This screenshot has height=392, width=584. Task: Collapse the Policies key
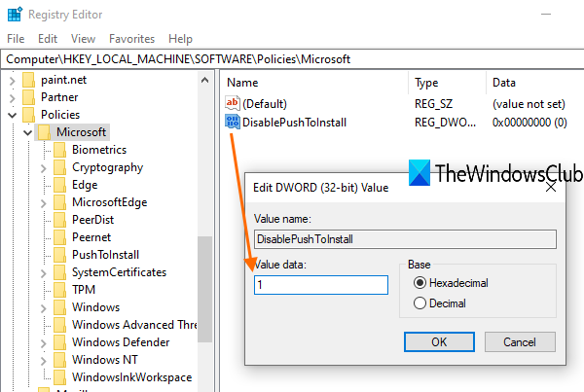(x=13, y=115)
